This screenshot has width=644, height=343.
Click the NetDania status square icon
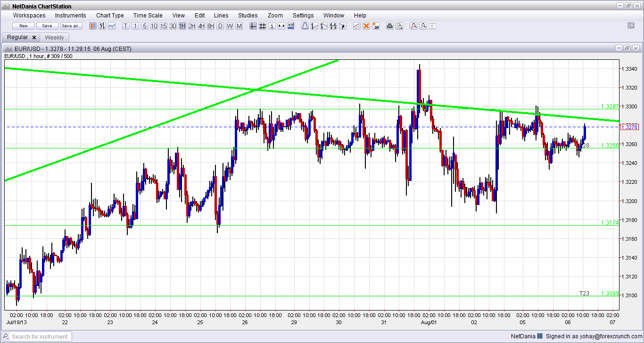pyautogui.click(x=540, y=336)
